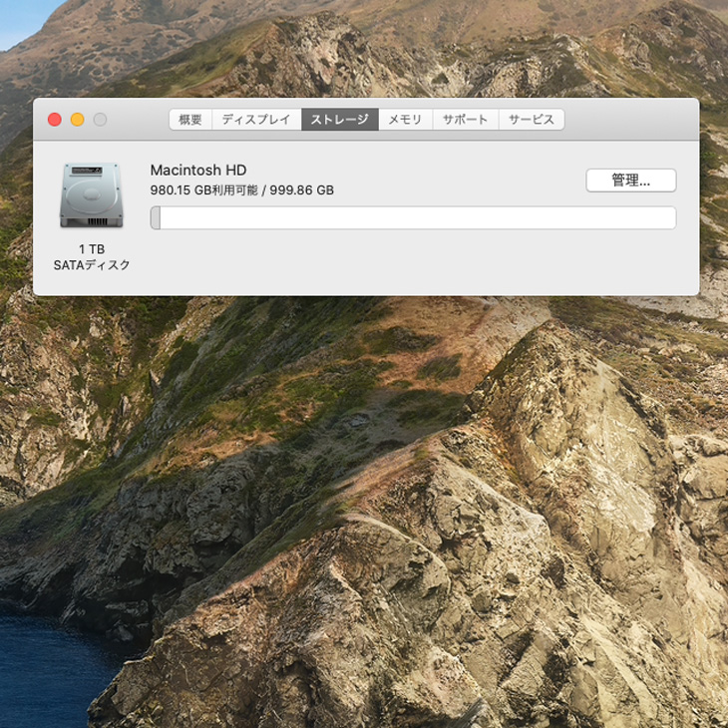The height and width of the screenshot is (728, 728).
Task: Go to the サポート tab
Action: 465,120
